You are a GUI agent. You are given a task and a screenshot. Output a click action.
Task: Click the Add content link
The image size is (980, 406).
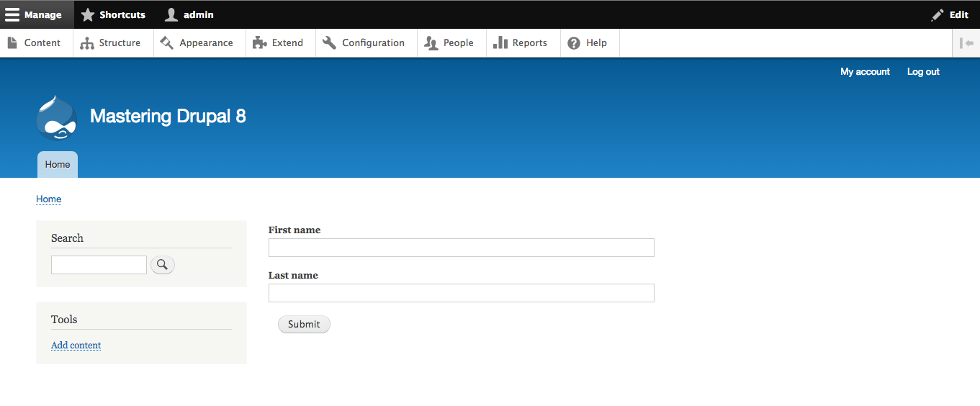[x=76, y=346]
